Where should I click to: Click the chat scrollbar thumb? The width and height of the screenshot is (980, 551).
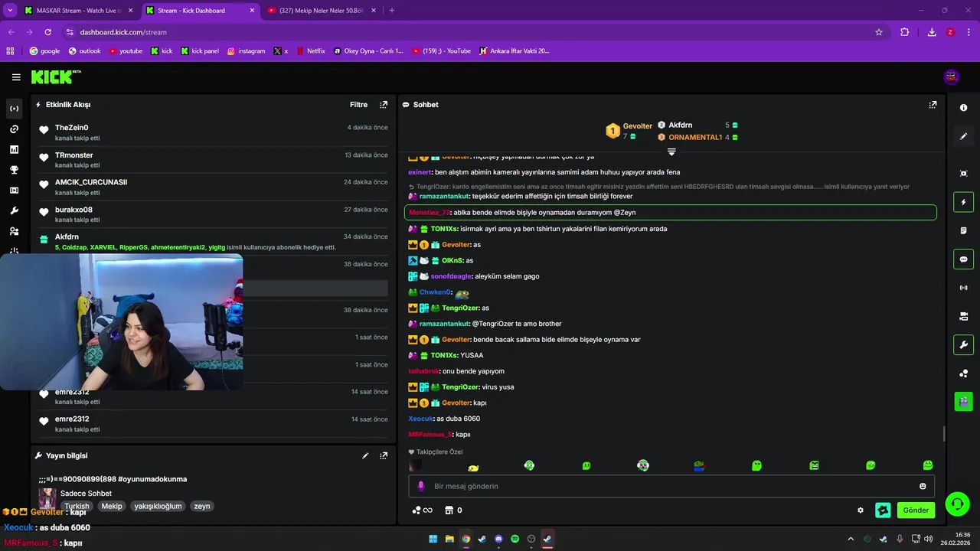click(x=943, y=434)
